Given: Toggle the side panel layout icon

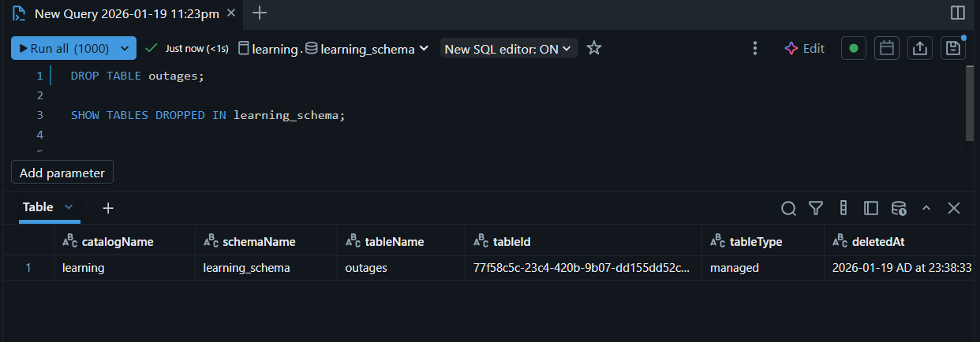Looking at the screenshot, I should [x=958, y=13].
